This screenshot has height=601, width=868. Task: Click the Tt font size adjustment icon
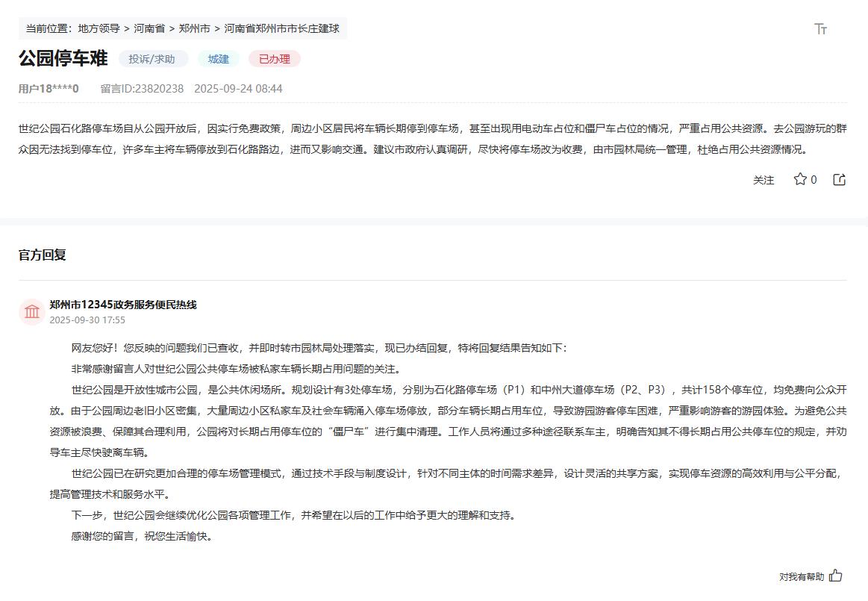coord(821,28)
